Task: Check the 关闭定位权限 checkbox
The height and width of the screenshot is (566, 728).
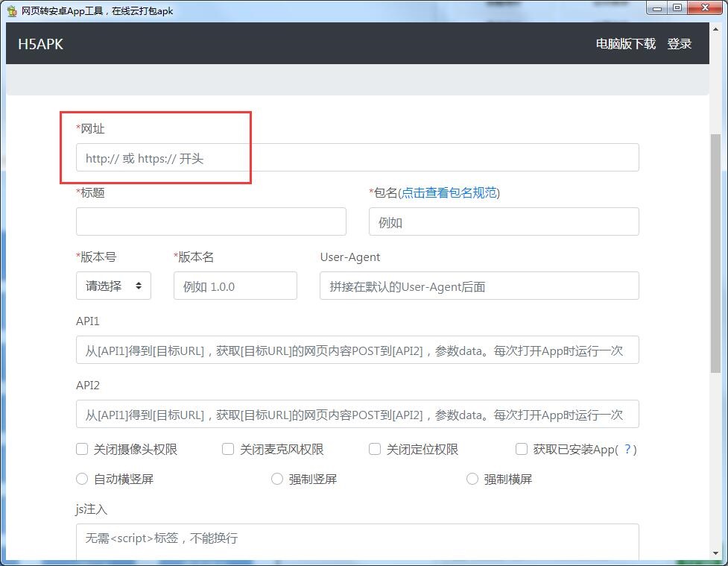Action: tap(375, 449)
